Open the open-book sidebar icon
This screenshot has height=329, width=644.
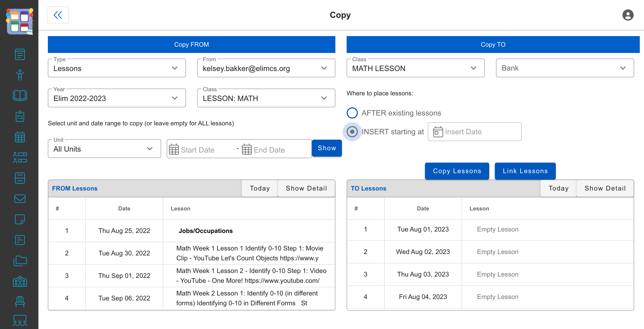coord(20,95)
